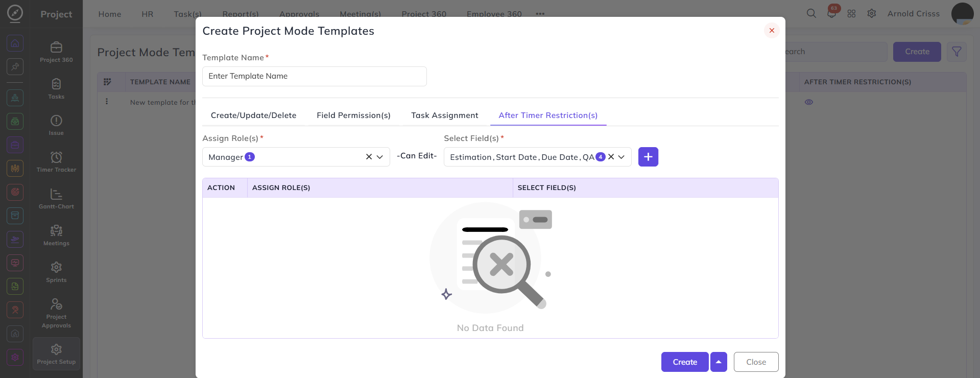Clear the Manager role selection
This screenshot has height=378, width=980.
(369, 157)
